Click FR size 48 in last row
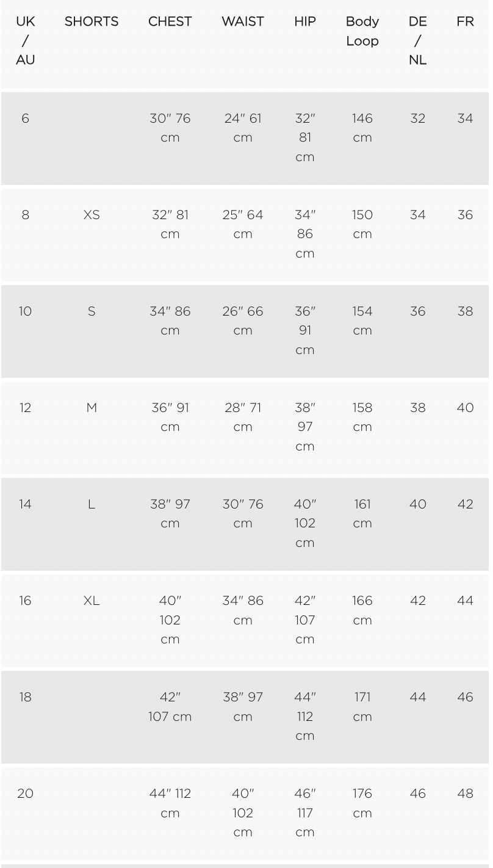 pos(466,794)
